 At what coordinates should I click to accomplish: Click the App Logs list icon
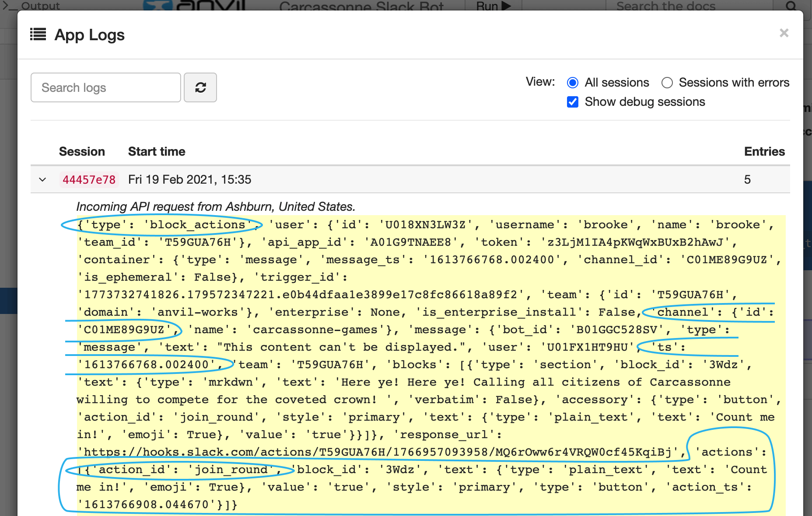click(38, 35)
